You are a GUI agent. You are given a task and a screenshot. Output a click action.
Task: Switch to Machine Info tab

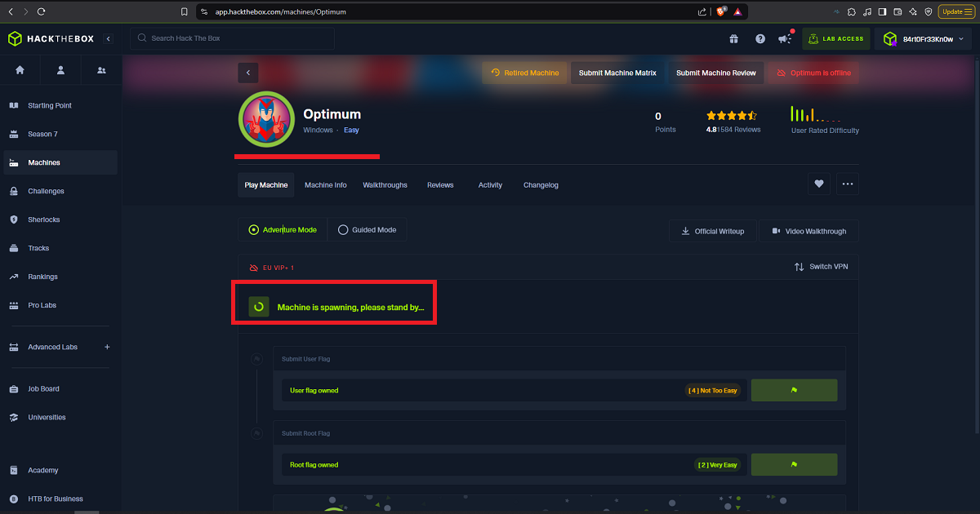(326, 185)
